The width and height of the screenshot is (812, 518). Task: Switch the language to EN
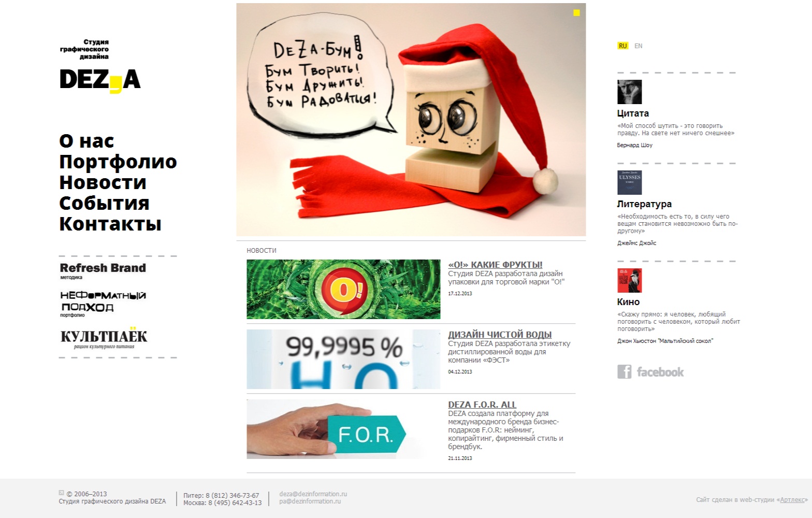(638, 46)
